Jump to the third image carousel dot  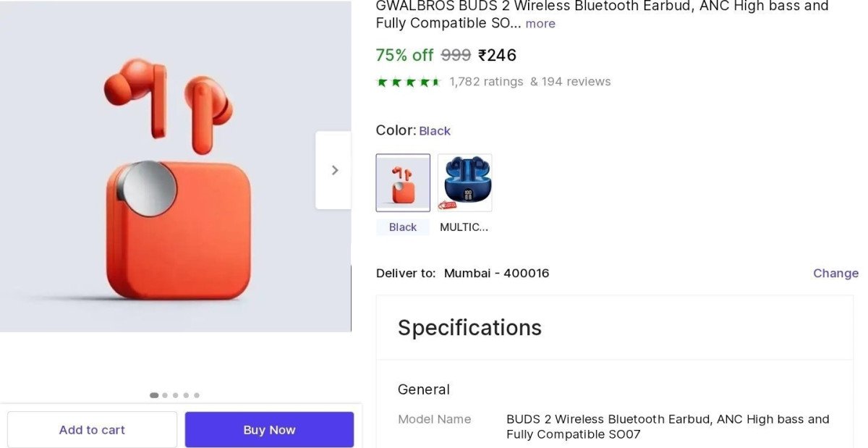pyautogui.click(x=175, y=395)
